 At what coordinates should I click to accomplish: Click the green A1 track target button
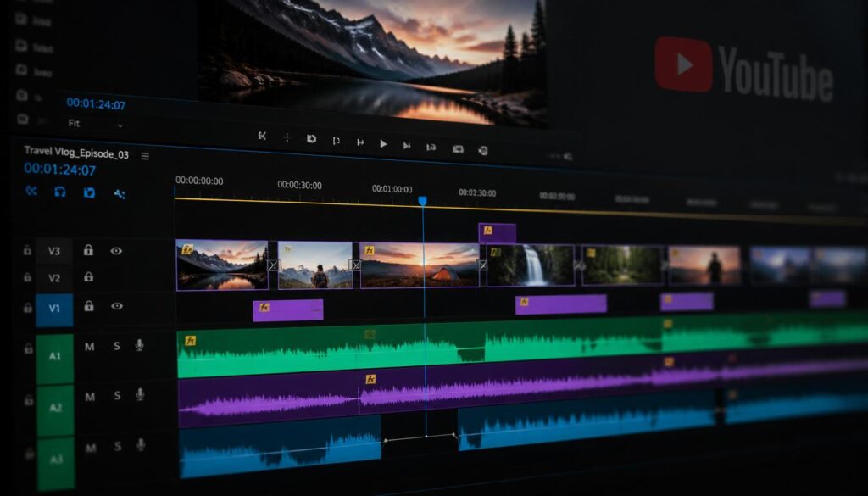tap(55, 359)
